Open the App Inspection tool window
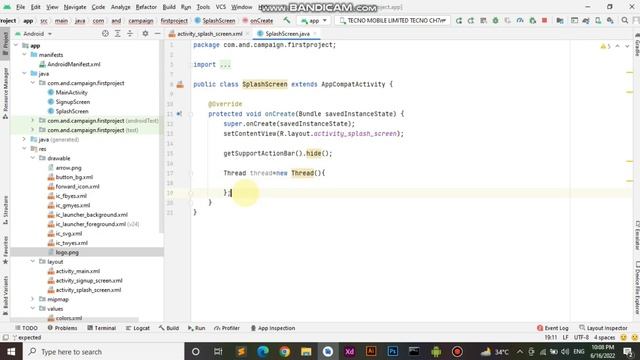Viewport: 640px width, 360px height. pyautogui.click(x=273, y=328)
